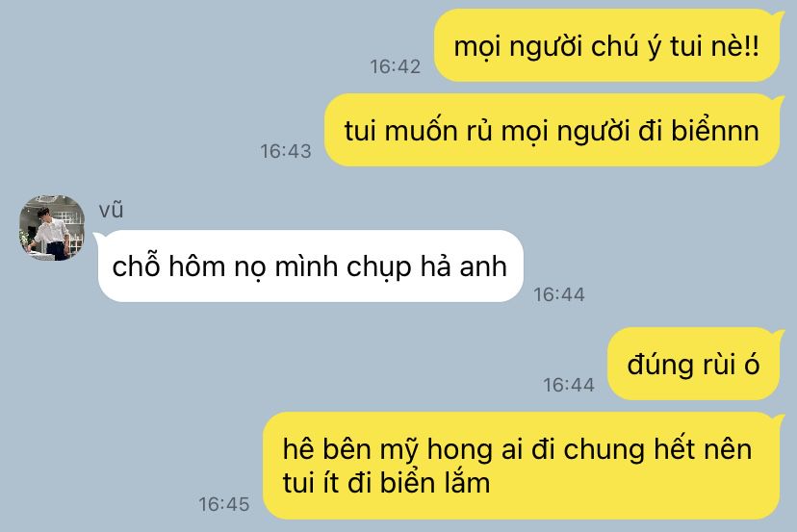Open vũ's round profile picture
This screenshot has height=532, width=797.
point(52,228)
